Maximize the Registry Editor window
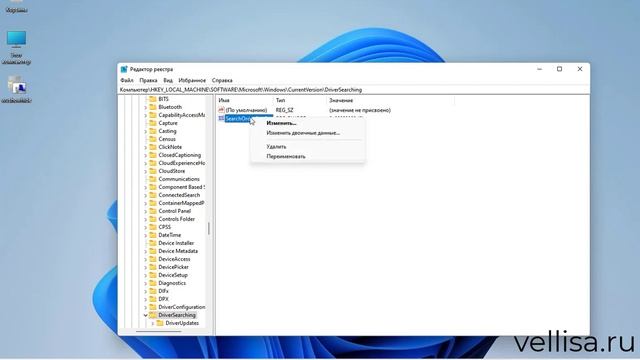This screenshot has width=640, height=360. 560,69
